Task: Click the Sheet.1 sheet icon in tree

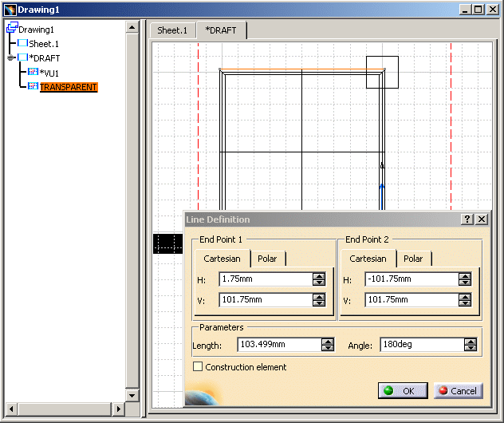Action: (x=22, y=44)
